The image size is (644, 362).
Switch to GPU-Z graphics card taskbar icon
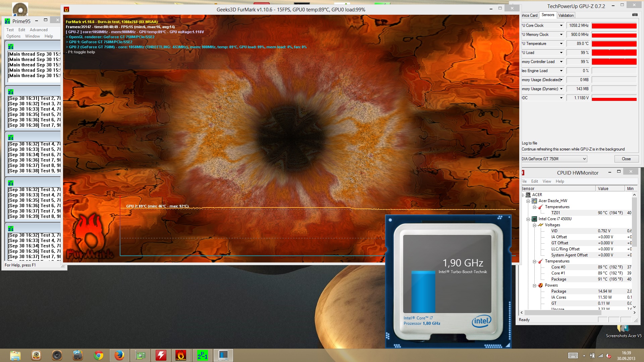pos(140,355)
